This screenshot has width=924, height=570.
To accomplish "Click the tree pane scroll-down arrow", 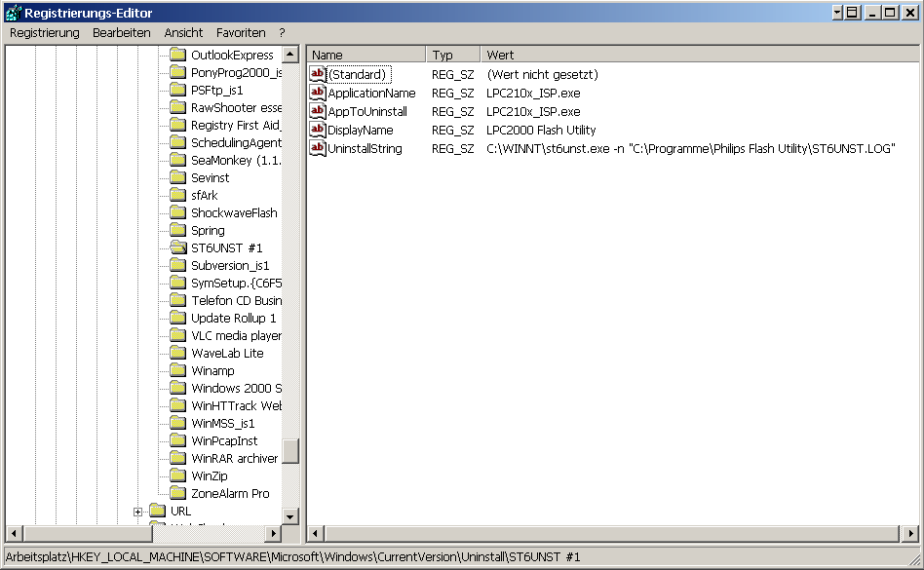I will coord(289,516).
